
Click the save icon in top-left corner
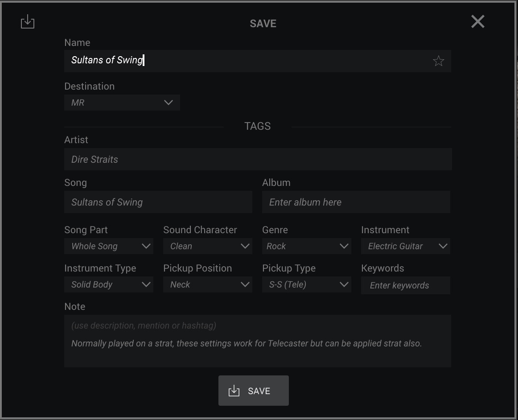point(28,22)
